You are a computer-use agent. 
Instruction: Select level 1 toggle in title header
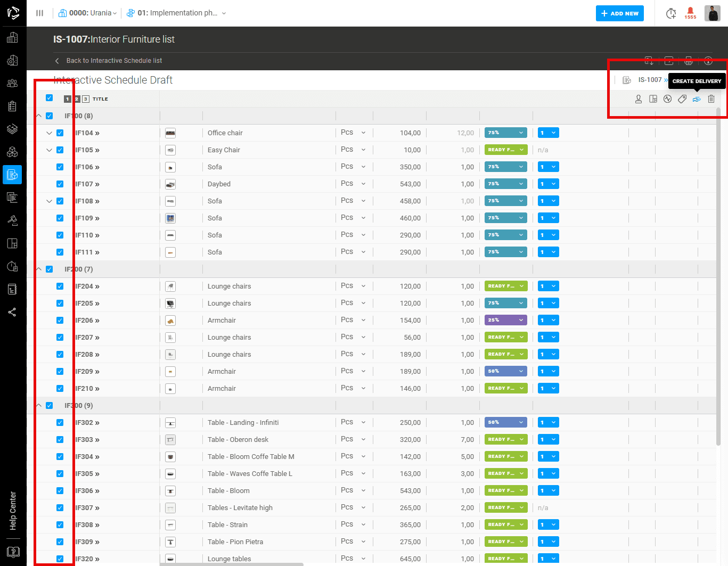(68, 99)
